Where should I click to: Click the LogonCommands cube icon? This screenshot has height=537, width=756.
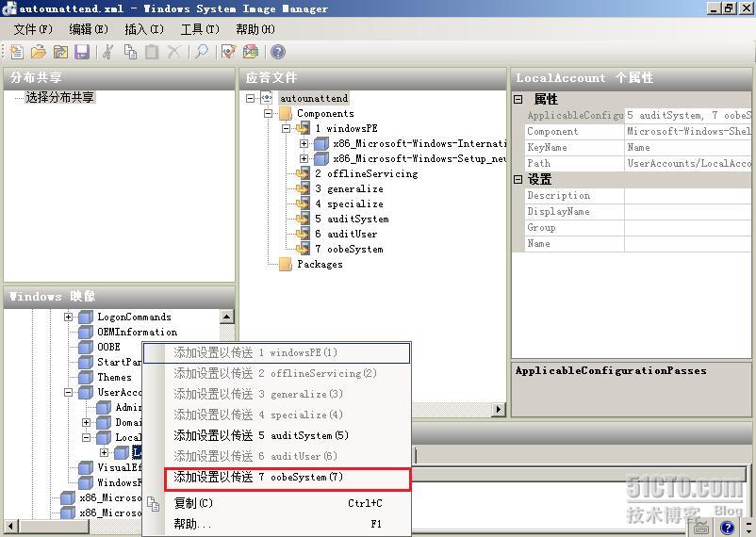pyautogui.click(x=86, y=317)
